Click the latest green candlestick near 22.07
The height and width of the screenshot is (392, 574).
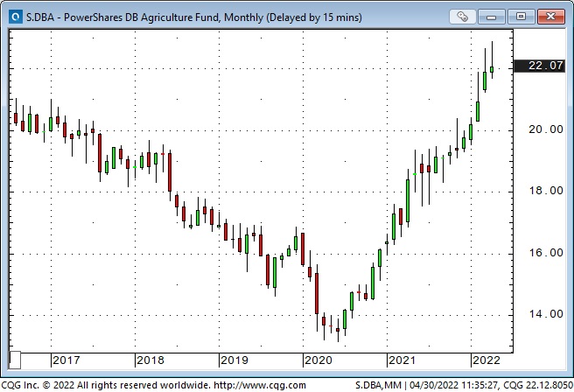pos(492,69)
